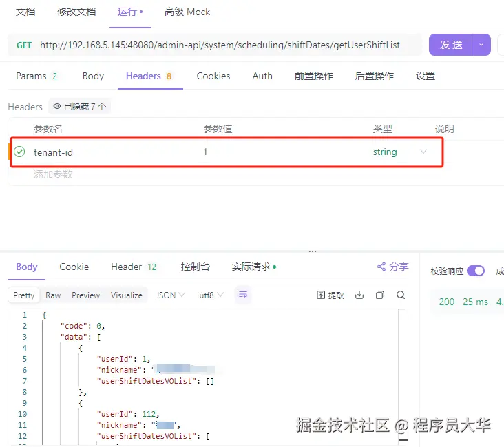The image size is (504, 447).
Task: Open the 后置操作 tab
Action: pos(374,76)
